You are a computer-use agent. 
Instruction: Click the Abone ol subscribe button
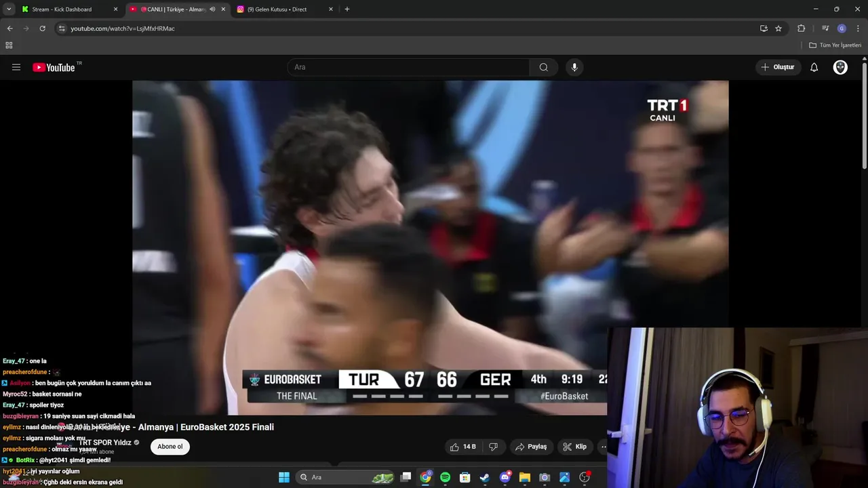click(170, 447)
